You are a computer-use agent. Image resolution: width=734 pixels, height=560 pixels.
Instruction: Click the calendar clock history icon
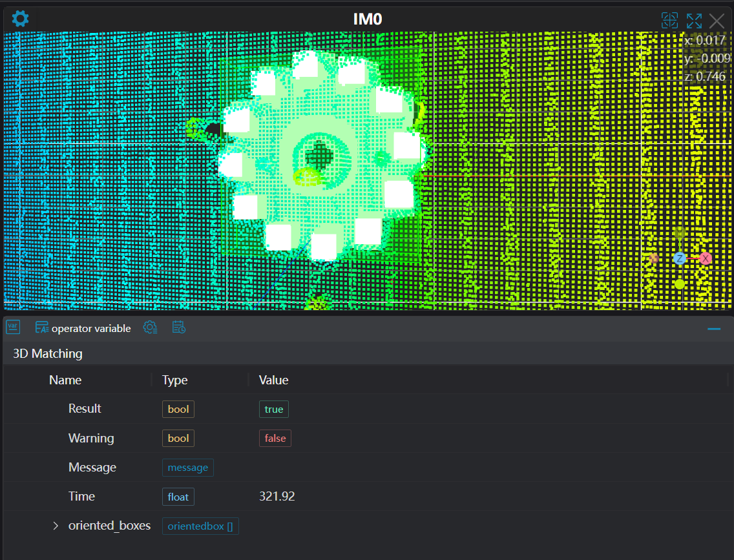[179, 327]
